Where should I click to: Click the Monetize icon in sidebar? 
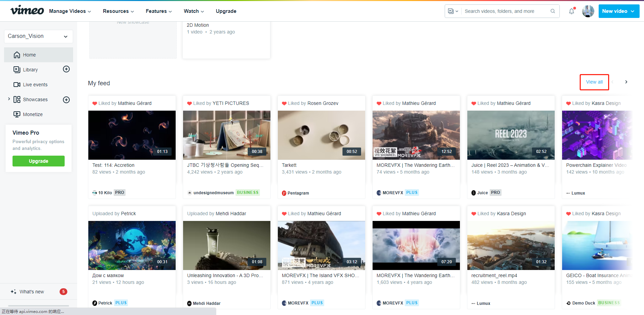(x=17, y=114)
